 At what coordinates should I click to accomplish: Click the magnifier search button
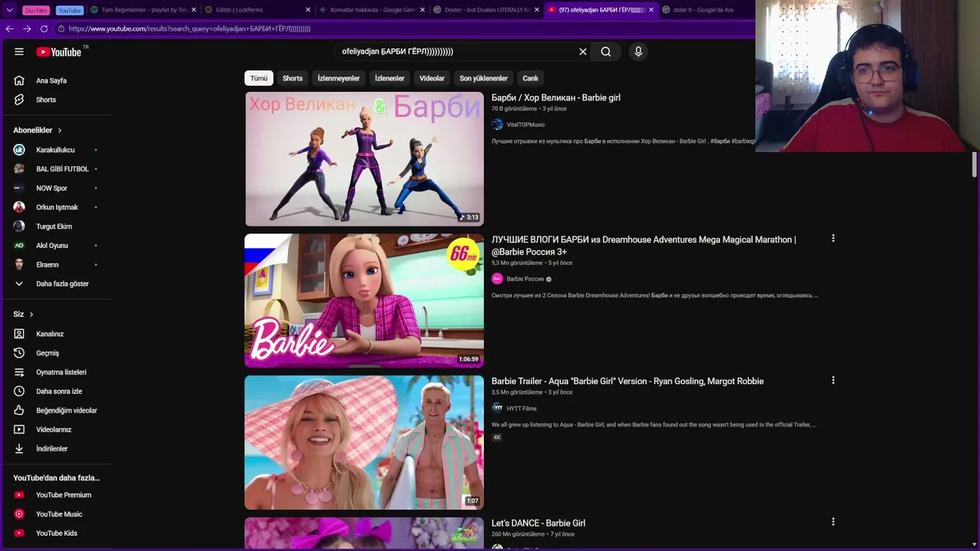click(x=606, y=51)
